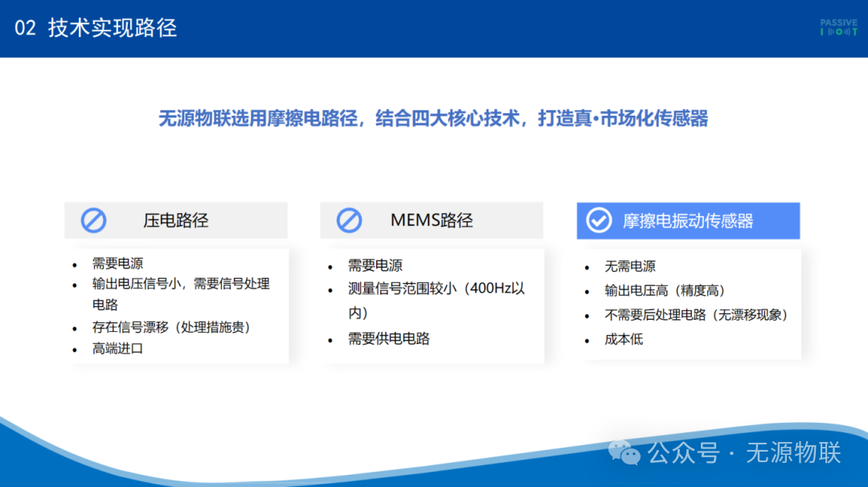Click the prohibited icon beside 压电路径
Image resolution: width=868 pixels, height=487 pixels.
[x=93, y=220]
